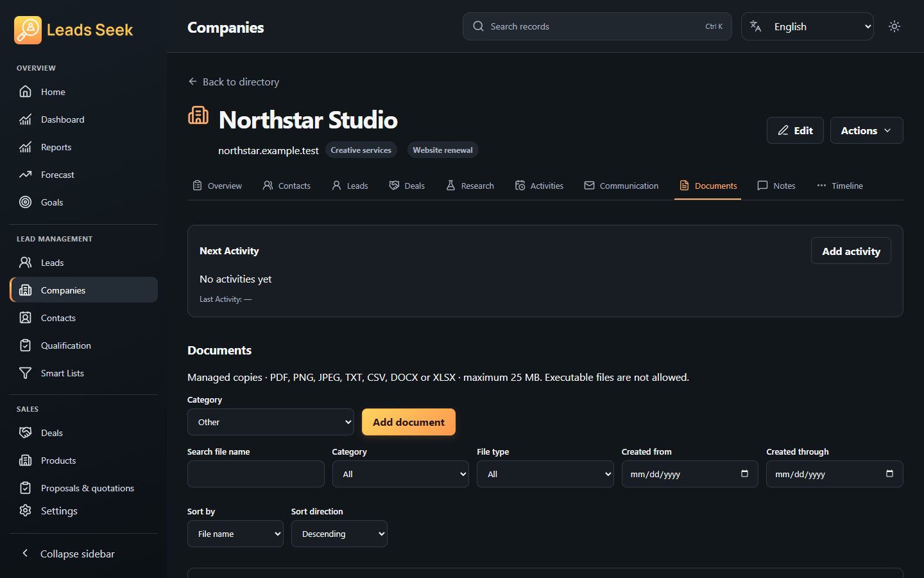Switch to the Overview tab
924x578 pixels.
click(x=218, y=186)
